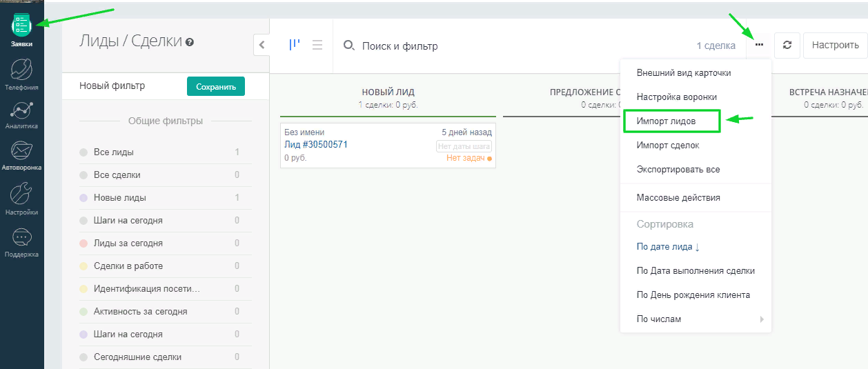Click the НОВЫЙ ЛИД column header

point(388,92)
